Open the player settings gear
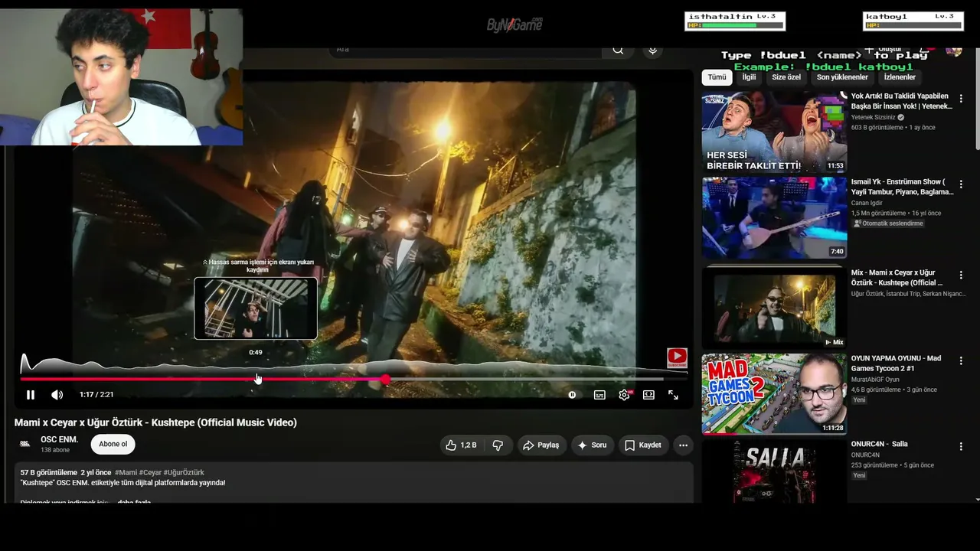Screen dimensions: 980x551 (x=625, y=395)
